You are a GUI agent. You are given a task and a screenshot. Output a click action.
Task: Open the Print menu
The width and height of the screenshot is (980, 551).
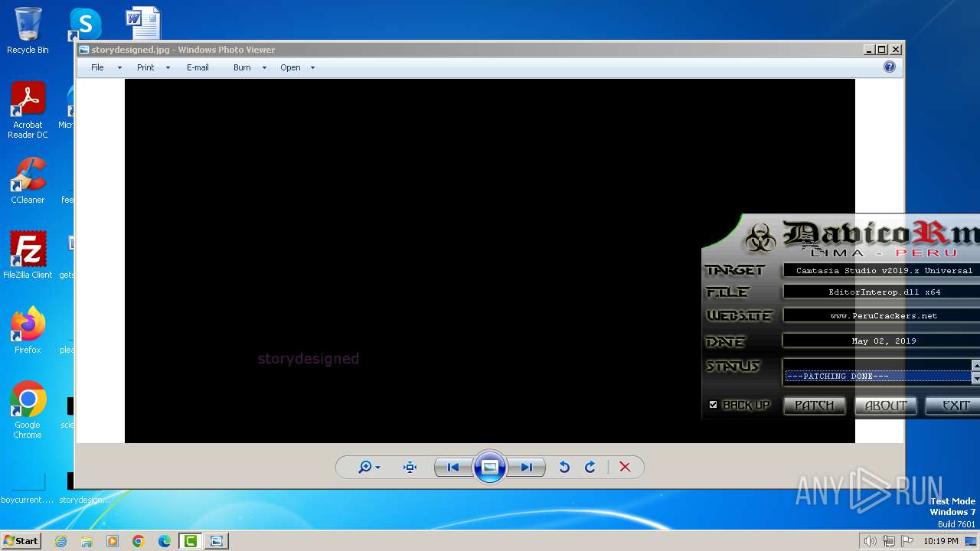(x=145, y=67)
